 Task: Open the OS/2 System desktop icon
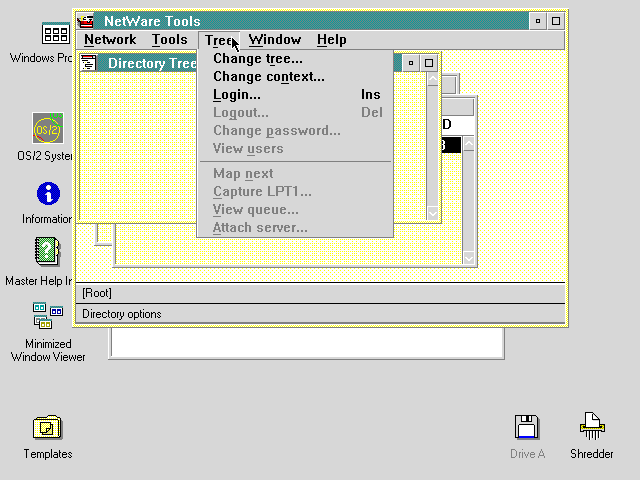(48, 129)
